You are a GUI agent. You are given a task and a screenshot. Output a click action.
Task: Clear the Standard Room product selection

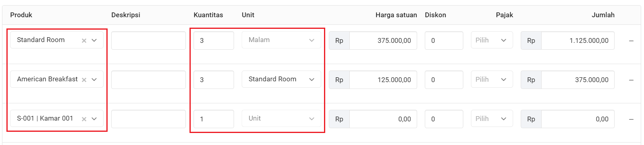click(x=84, y=40)
